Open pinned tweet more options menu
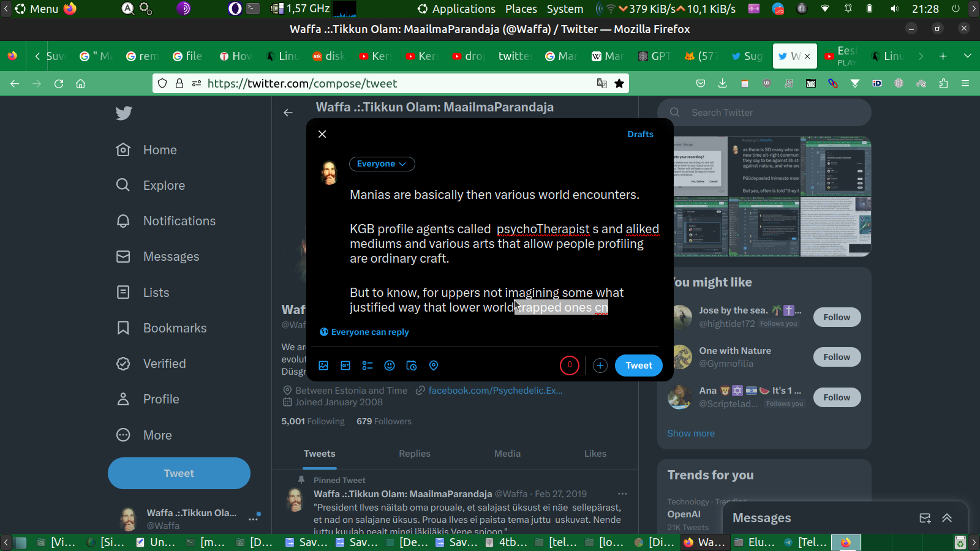Viewport: 980px width, 551px height. pos(622,493)
